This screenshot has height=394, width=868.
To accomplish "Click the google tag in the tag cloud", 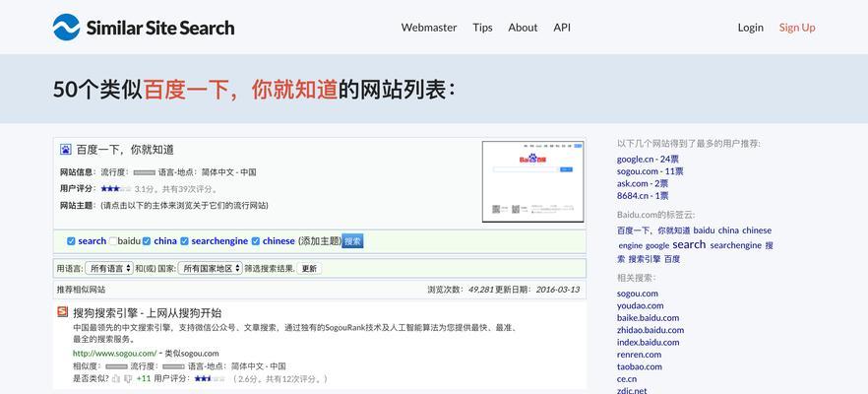I will (x=657, y=245).
